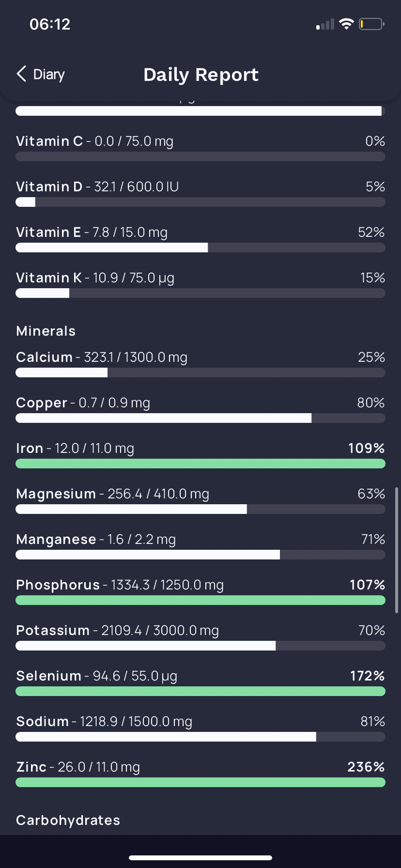Tap the Vitamin K 15% bar

(200, 293)
